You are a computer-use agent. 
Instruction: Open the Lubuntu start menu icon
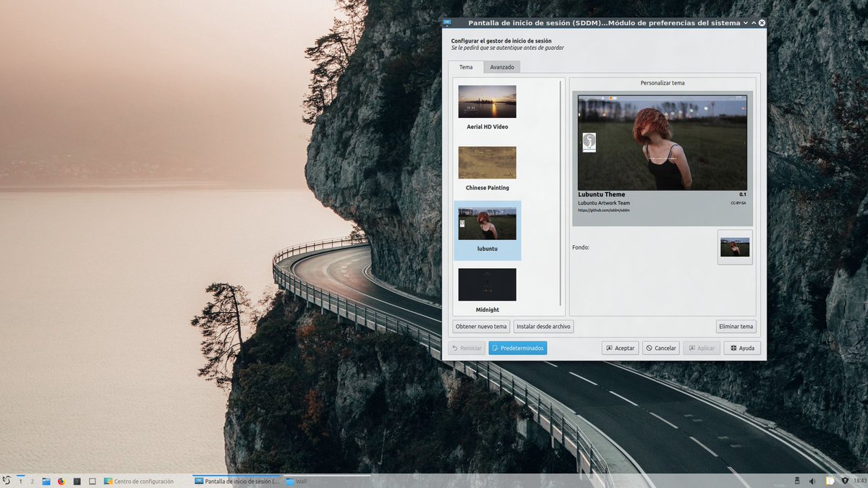(x=7, y=481)
